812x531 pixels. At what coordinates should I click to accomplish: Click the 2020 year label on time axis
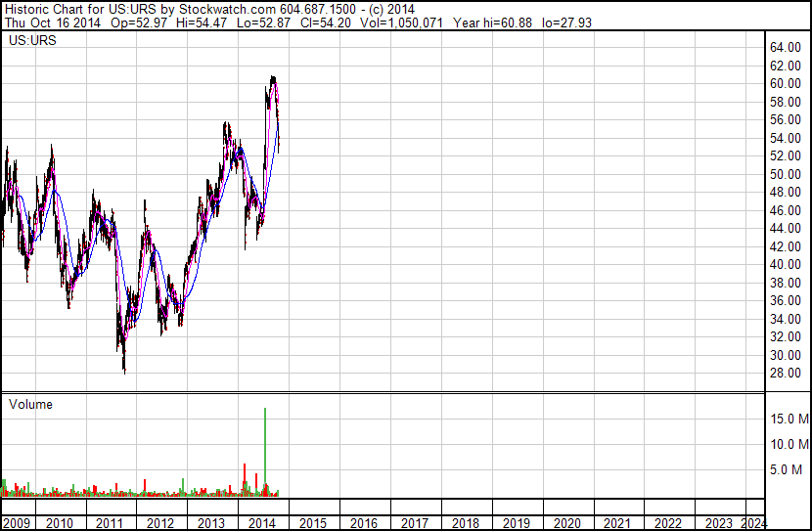coord(567,523)
